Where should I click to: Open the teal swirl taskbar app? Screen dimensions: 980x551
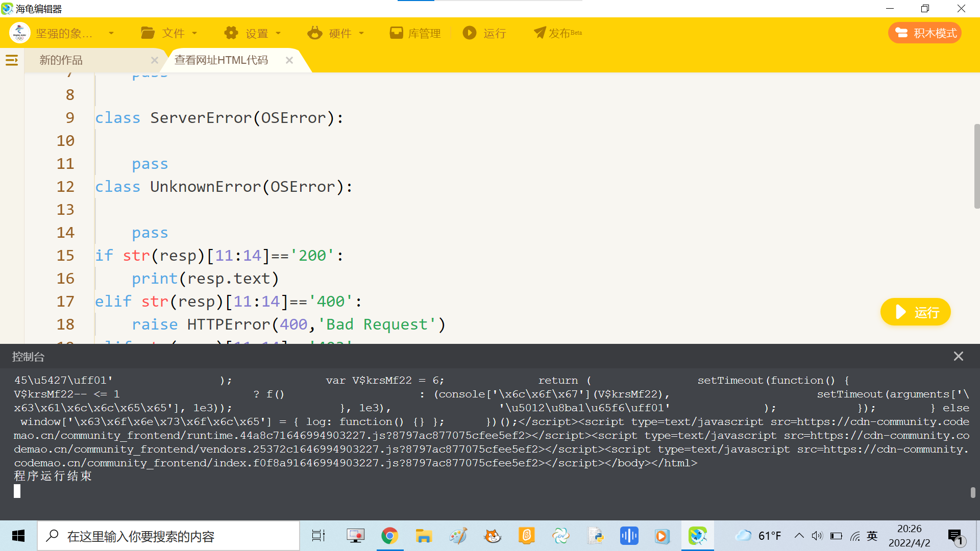tap(561, 536)
